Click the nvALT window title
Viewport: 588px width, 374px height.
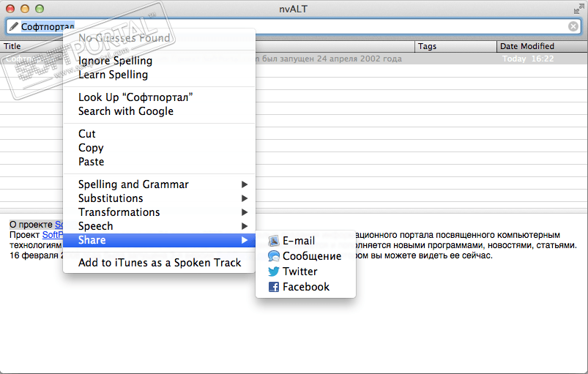point(293,9)
